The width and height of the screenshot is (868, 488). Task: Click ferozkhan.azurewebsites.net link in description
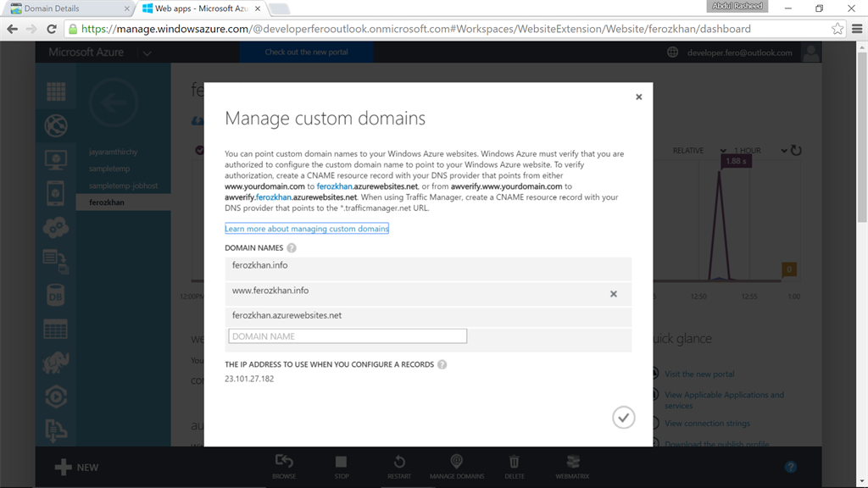tap(367, 186)
